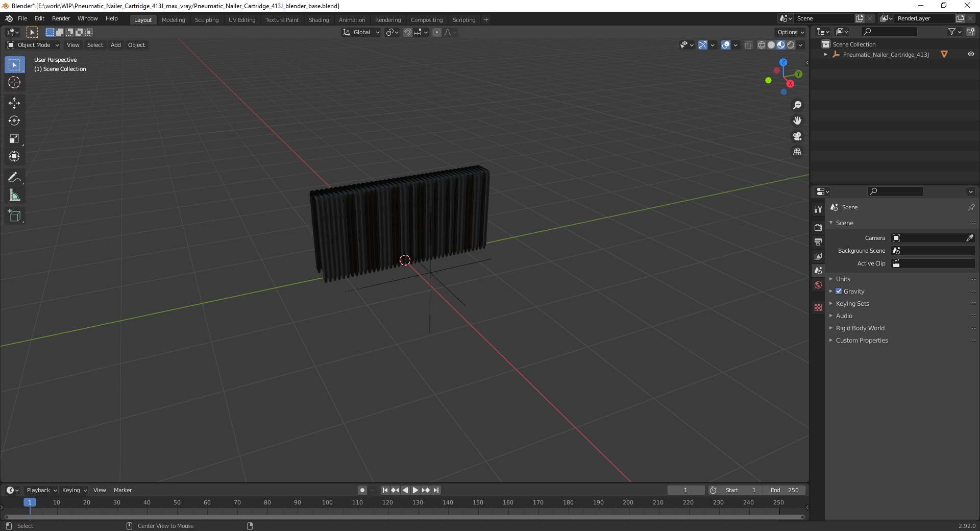Open the Playback dropdown in timeline

(x=41, y=490)
